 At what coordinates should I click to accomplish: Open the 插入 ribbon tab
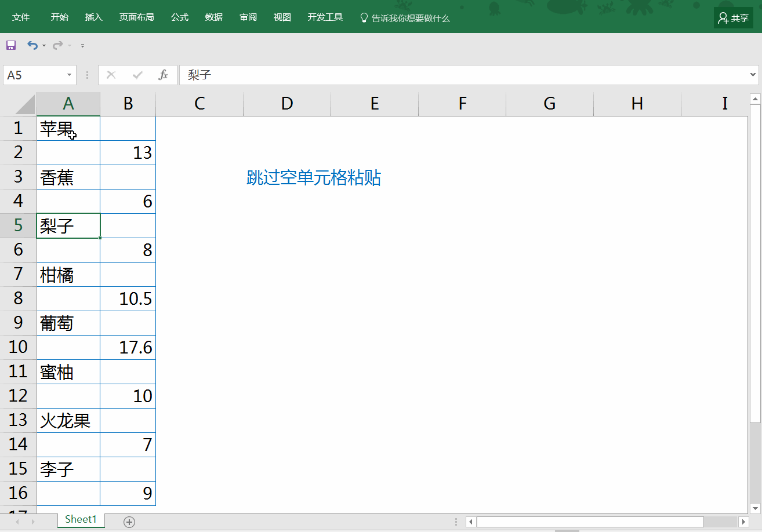click(x=93, y=17)
